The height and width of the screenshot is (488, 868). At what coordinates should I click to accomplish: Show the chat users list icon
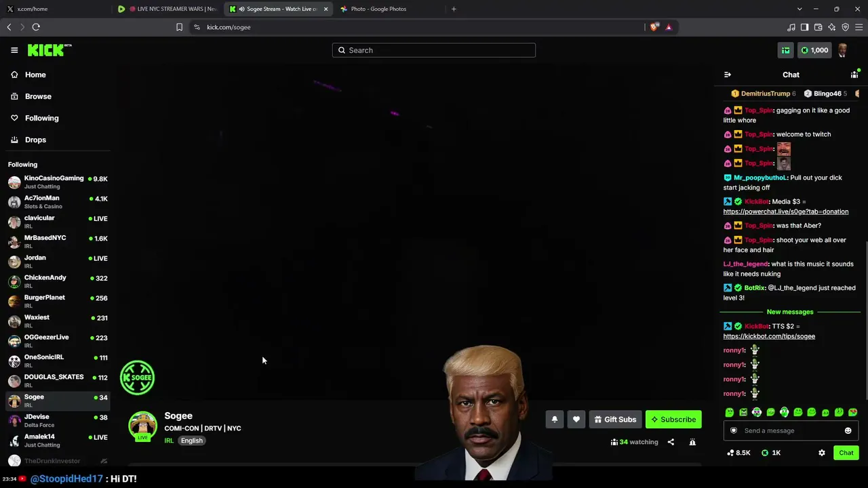coord(854,75)
